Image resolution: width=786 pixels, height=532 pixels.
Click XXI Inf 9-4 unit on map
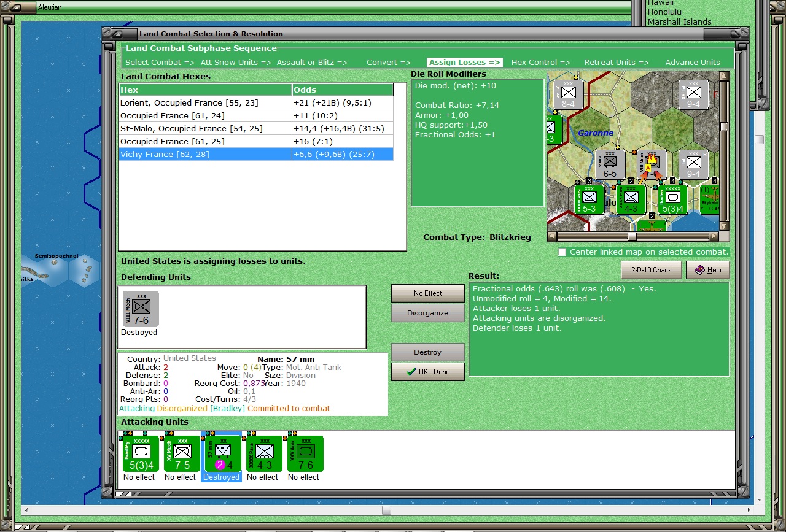coord(693,94)
